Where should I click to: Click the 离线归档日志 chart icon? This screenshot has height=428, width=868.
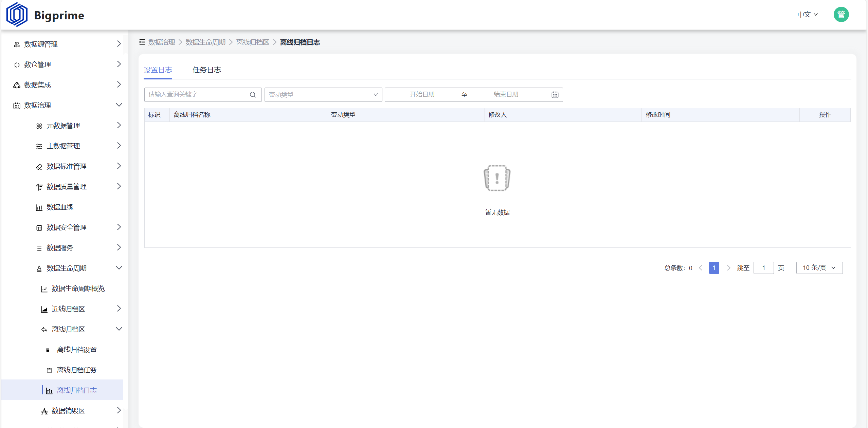tap(49, 391)
